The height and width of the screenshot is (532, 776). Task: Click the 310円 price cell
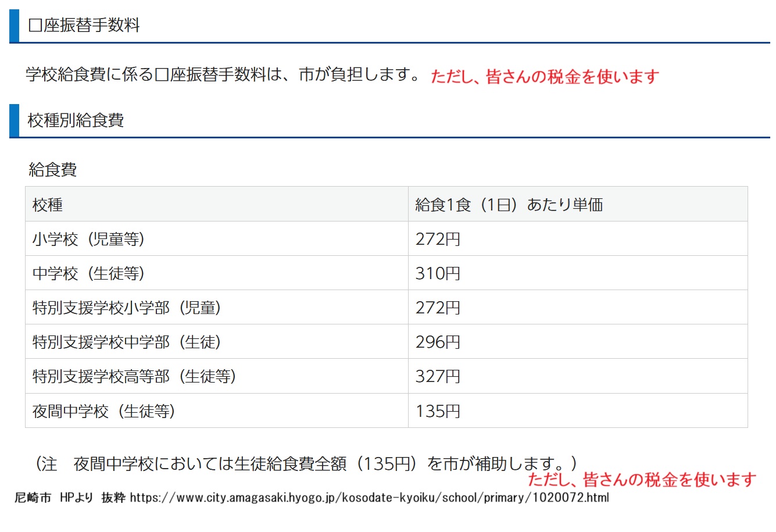[x=438, y=273]
